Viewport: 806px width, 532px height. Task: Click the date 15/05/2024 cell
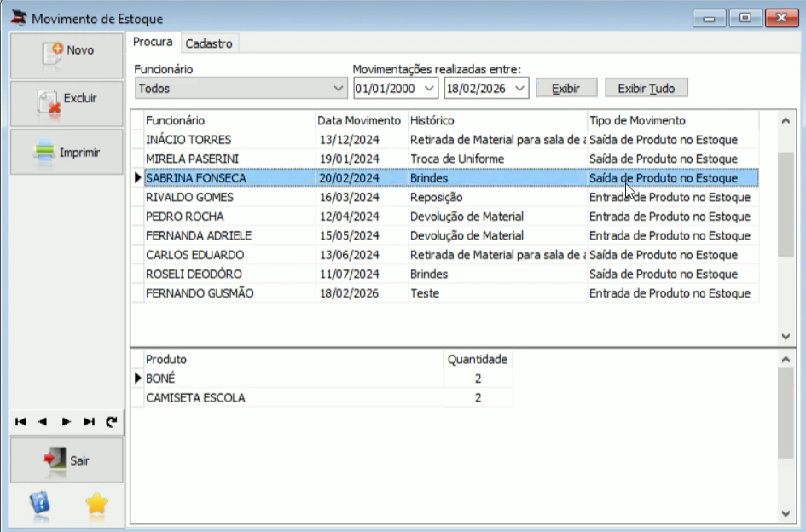click(362, 235)
